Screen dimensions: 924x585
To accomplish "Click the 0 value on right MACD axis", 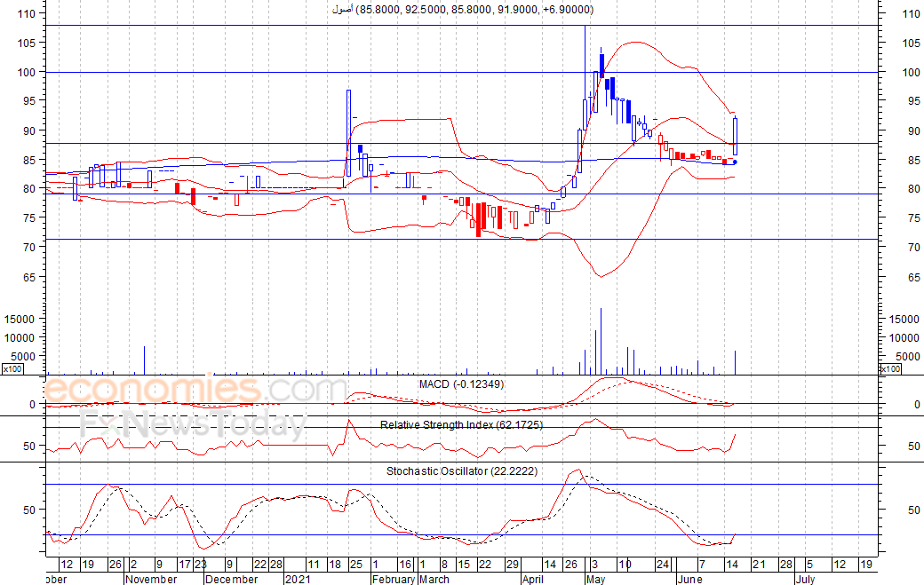I will pyautogui.click(x=917, y=404).
